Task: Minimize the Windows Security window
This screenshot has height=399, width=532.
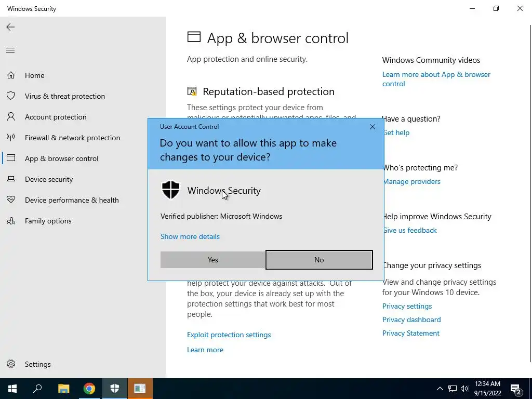Action: 472,8
